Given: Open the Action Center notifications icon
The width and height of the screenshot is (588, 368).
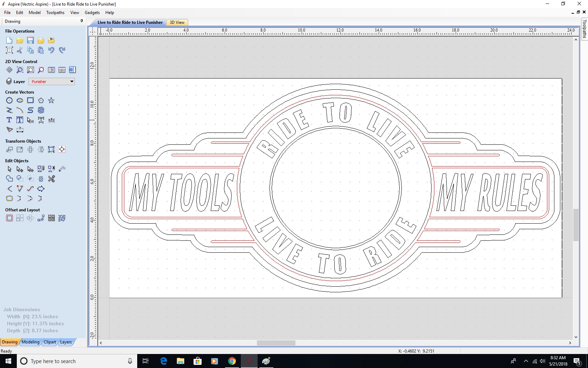Looking at the screenshot, I should 577,361.
